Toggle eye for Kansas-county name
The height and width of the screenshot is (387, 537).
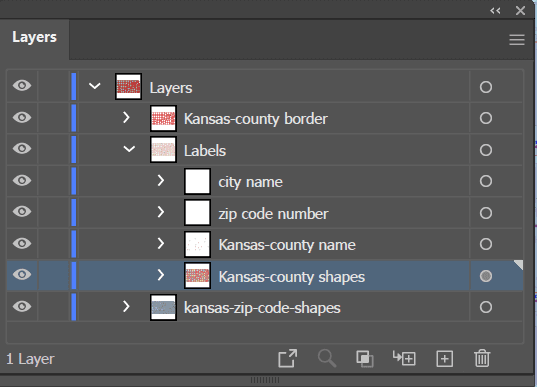[x=22, y=243]
